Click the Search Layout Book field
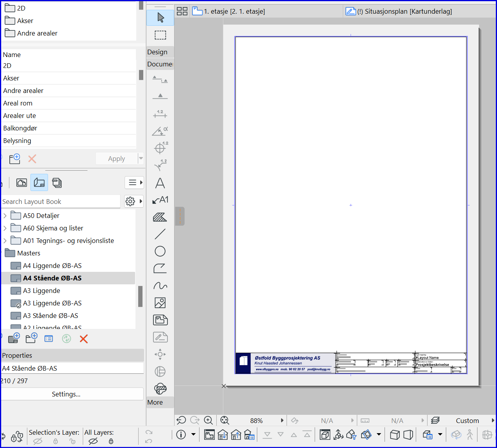The height and width of the screenshot is (448, 497). tap(61, 202)
